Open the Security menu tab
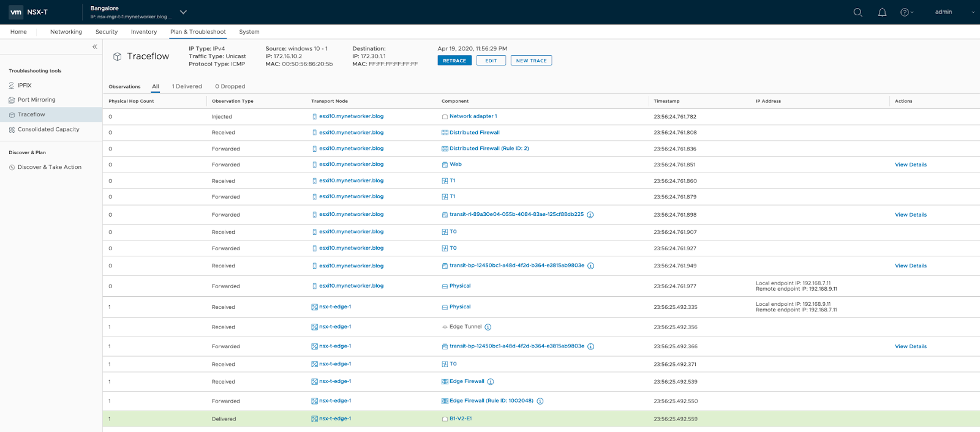This screenshot has height=432, width=980. [107, 32]
